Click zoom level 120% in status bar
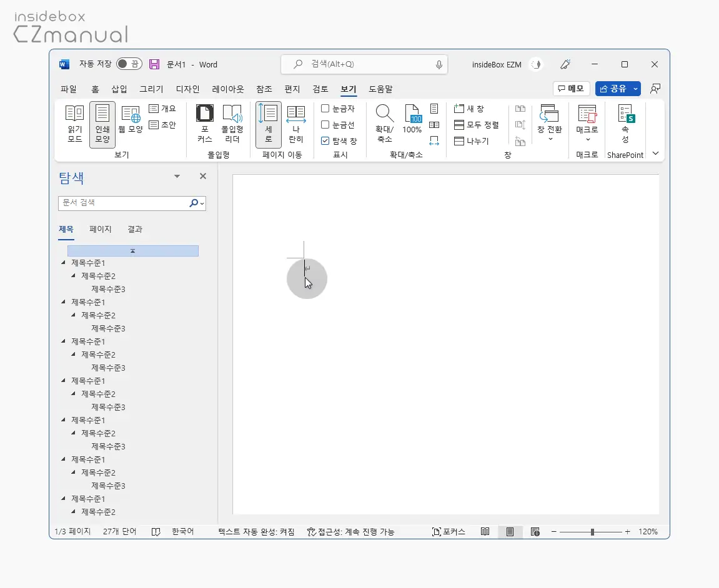This screenshot has width=719, height=588. pos(648,532)
